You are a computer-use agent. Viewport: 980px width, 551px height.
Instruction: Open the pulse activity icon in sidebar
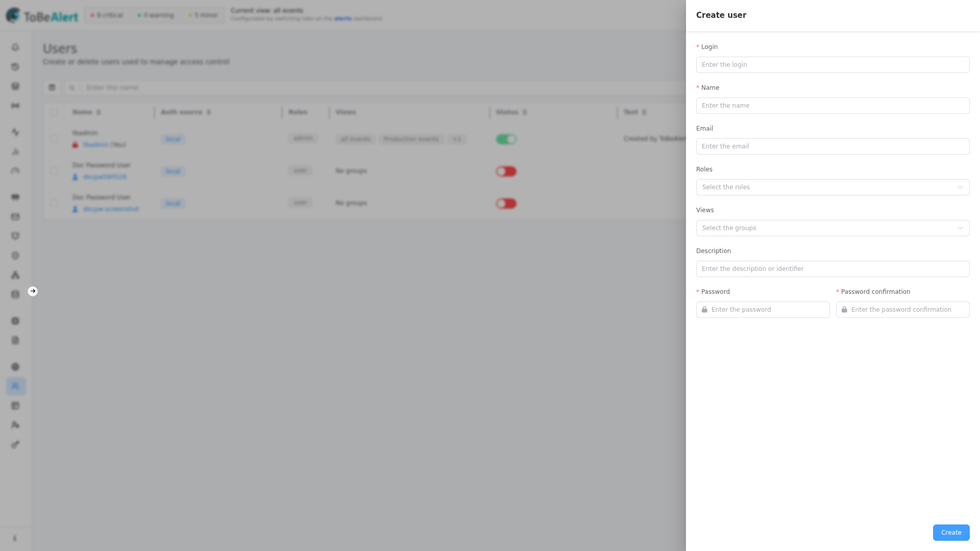15,132
